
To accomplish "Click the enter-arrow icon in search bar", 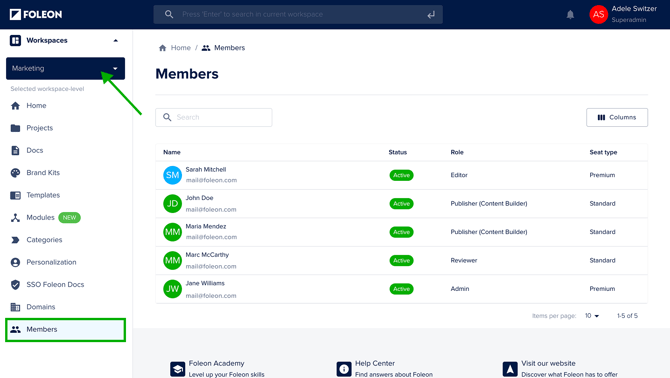I will (x=431, y=15).
